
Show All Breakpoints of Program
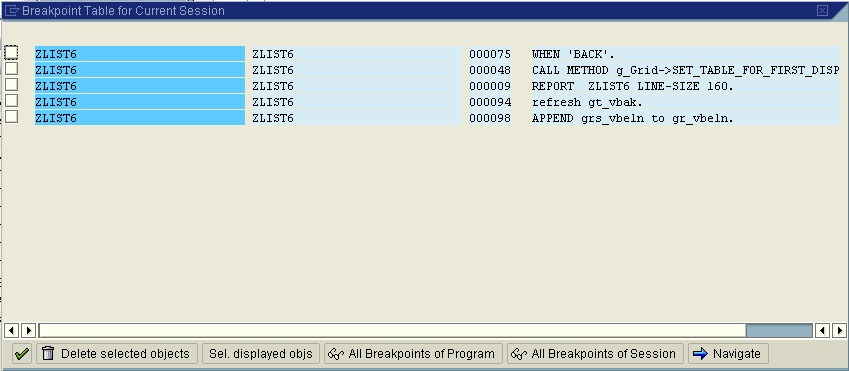(414, 354)
